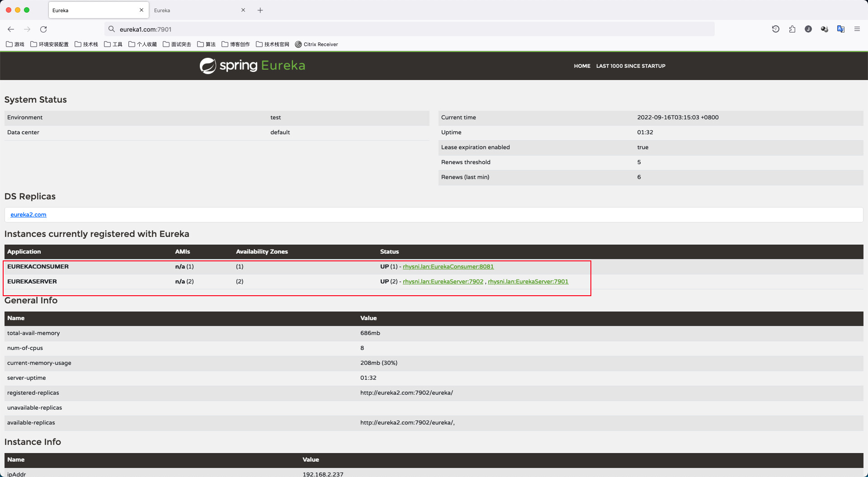868x477 pixels.
Task: Open a new tab with the plus icon
Action: coord(260,10)
